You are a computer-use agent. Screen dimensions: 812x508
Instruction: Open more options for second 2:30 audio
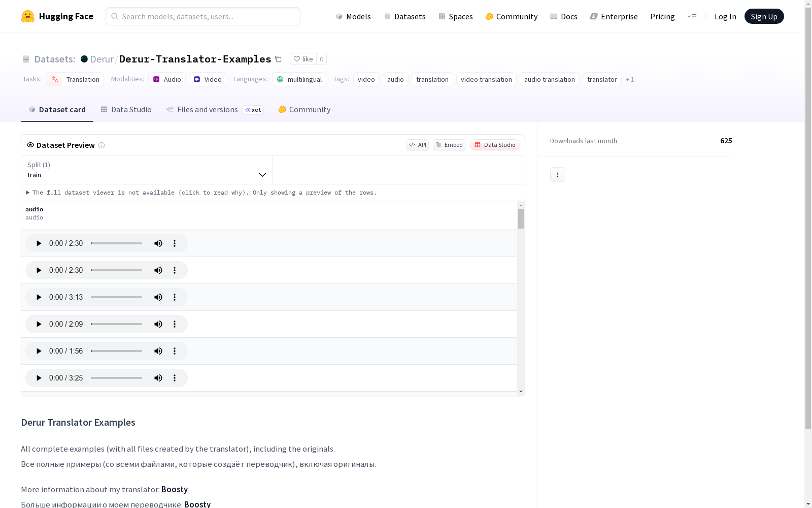pos(175,270)
